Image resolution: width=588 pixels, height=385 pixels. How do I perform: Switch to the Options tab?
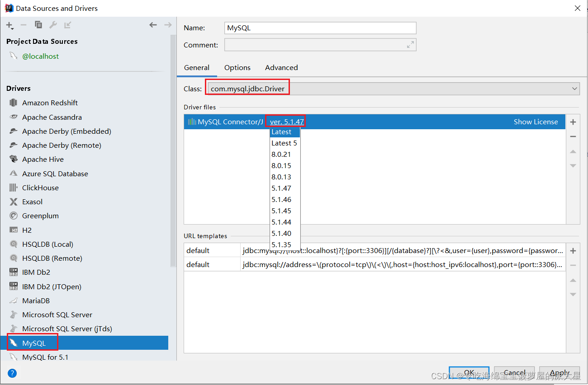point(237,67)
